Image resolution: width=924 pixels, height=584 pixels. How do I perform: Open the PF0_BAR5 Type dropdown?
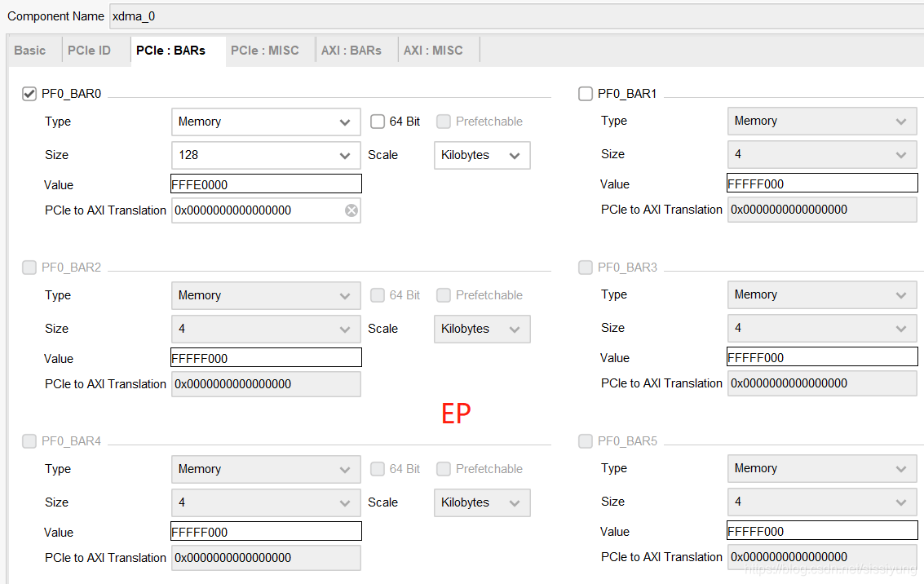822,468
